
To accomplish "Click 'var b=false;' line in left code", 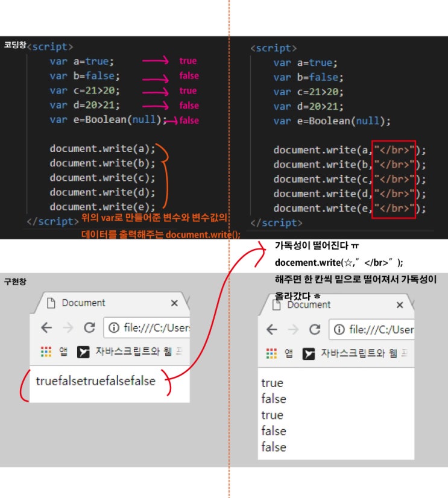I will point(84,75).
